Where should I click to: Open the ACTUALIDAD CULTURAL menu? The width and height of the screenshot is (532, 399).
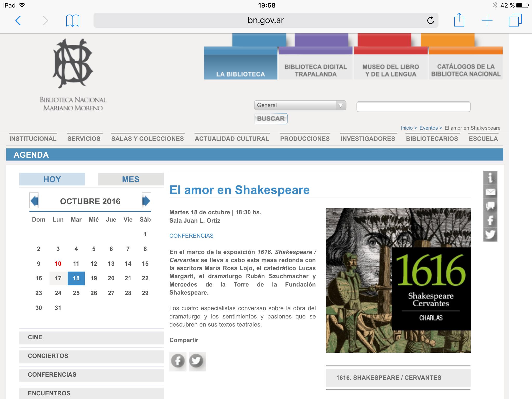point(232,138)
